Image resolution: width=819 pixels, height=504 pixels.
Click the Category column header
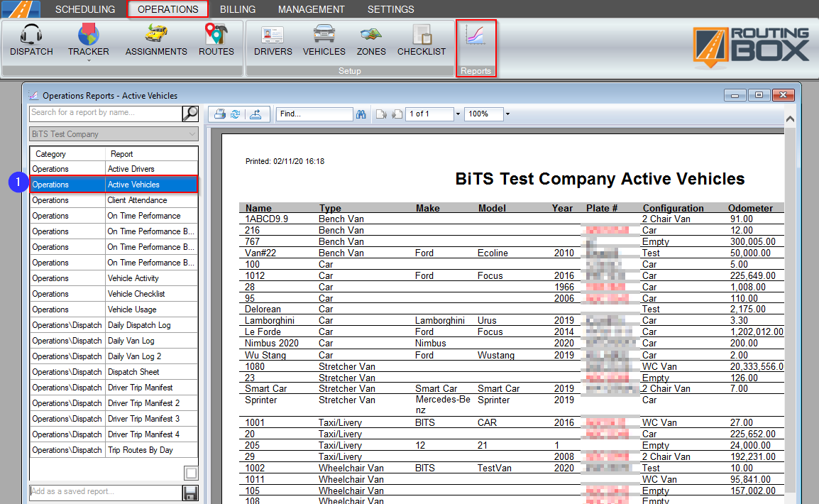pyautogui.click(x=68, y=154)
